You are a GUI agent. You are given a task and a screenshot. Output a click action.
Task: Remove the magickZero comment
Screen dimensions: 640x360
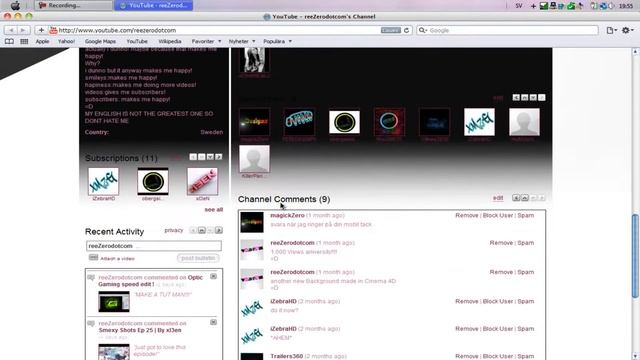tap(467, 215)
